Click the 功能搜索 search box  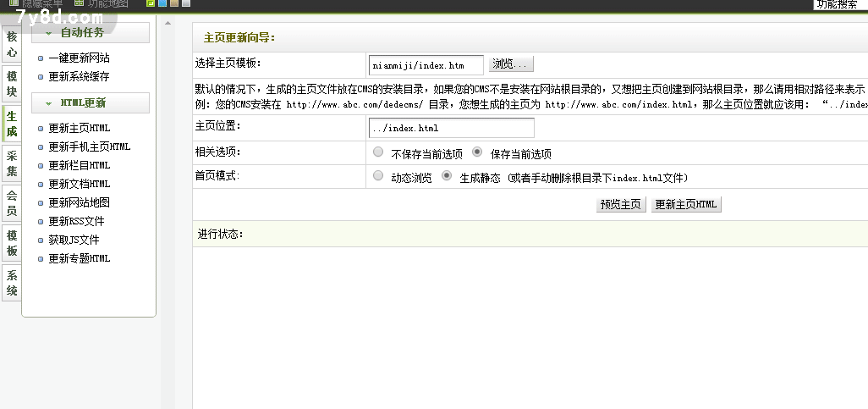pyautogui.click(x=840, y=4)
